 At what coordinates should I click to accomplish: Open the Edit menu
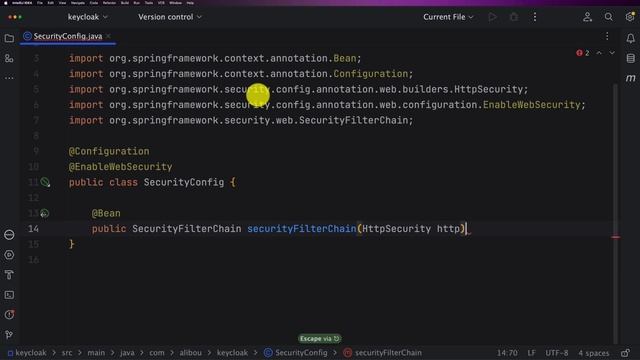tap(51, 3)
